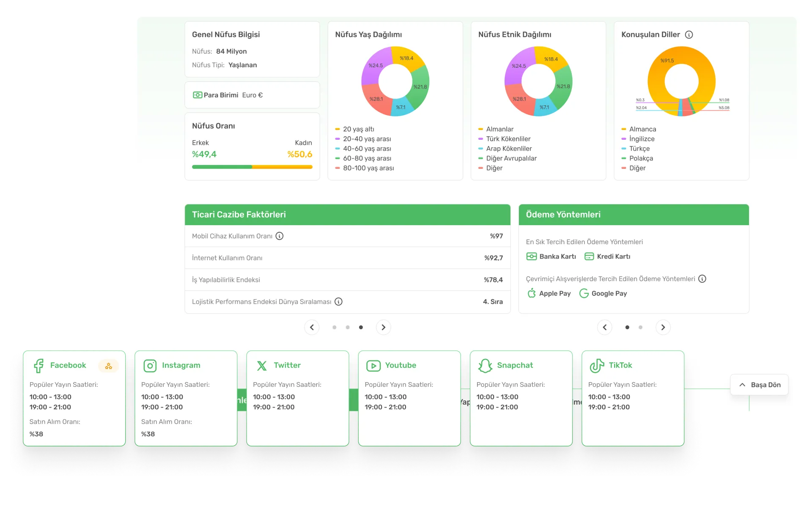Click the Youtube play icon

[x=373, y=366]
